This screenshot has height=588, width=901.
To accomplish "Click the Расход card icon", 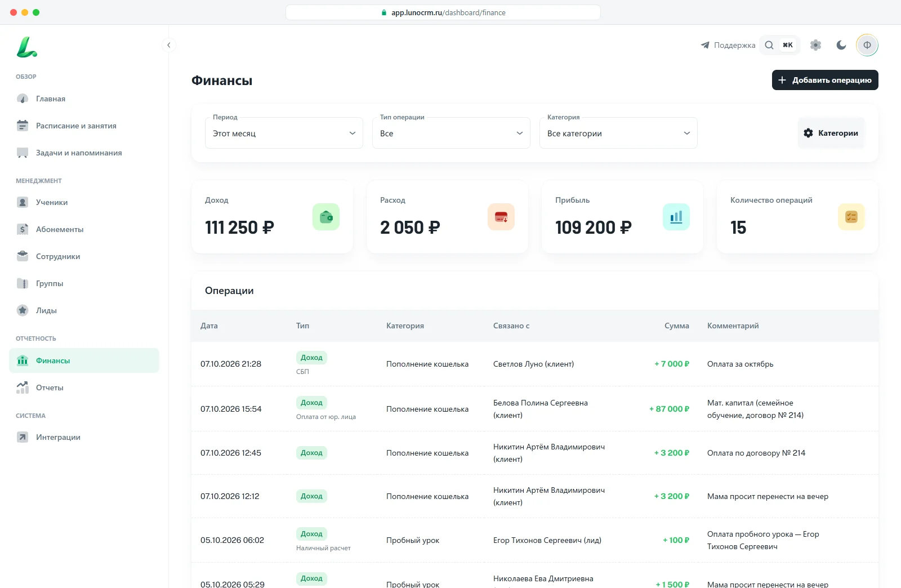I will click(x=501, y=217).
